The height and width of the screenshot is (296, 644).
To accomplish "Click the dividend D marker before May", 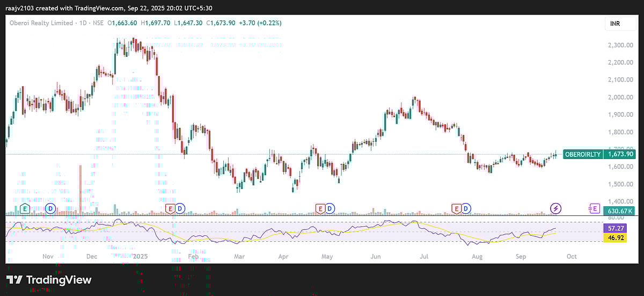I will point(330,208).
